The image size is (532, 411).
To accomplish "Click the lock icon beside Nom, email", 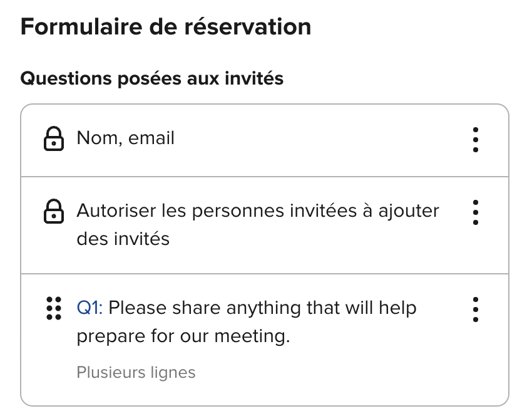I will [54, 138].
